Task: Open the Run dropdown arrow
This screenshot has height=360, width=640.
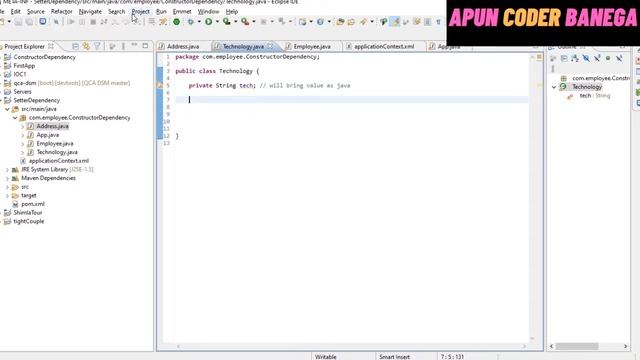Action: point(217,22)
